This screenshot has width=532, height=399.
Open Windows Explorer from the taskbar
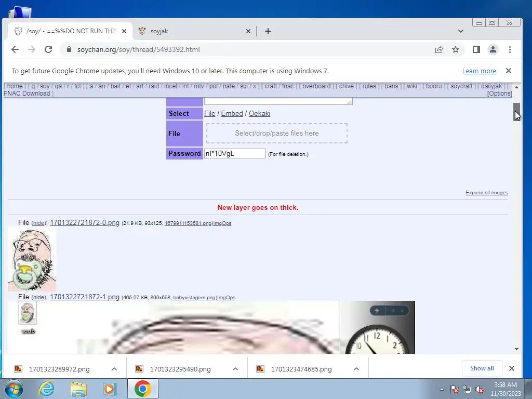pyautogui.click(x=78, y=389)
